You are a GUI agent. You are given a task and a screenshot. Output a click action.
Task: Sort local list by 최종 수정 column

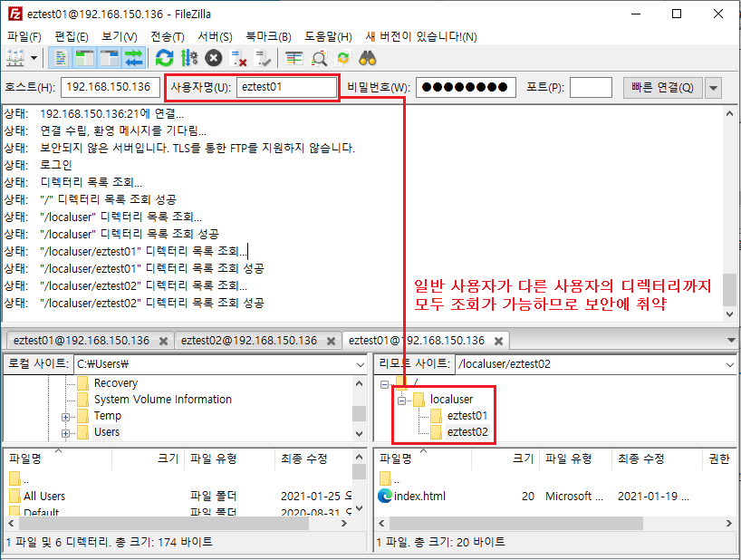pos(313,459)
